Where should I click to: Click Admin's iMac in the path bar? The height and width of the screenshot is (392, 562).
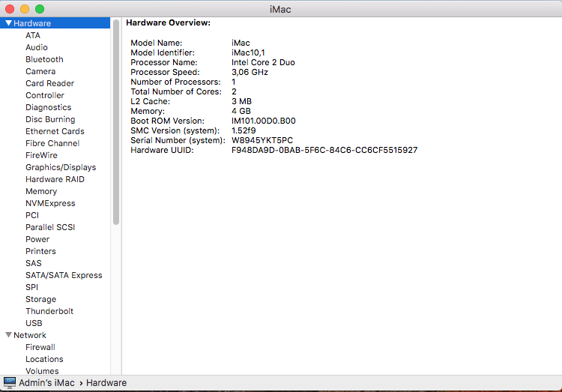click(46, 383)
